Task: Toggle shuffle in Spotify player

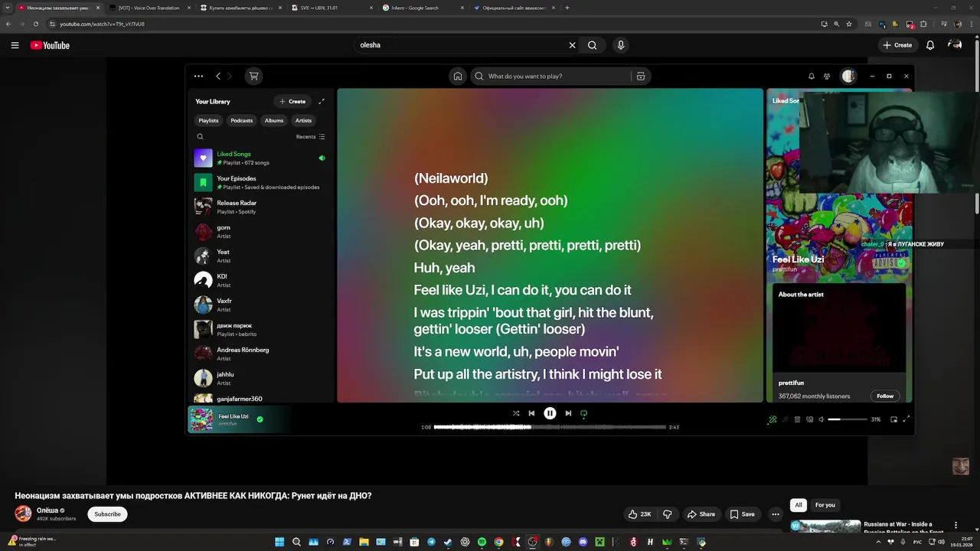Action: pyautogui.click(x=516, y=413)
